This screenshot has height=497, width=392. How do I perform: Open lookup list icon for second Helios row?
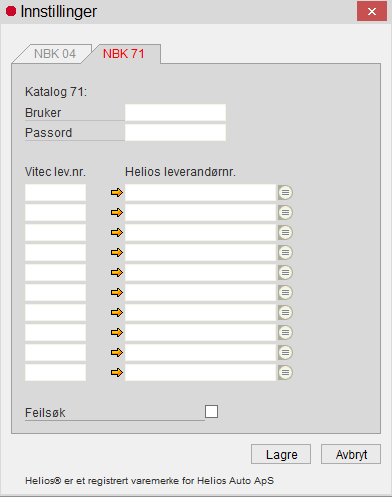click(x=285, y=212)
